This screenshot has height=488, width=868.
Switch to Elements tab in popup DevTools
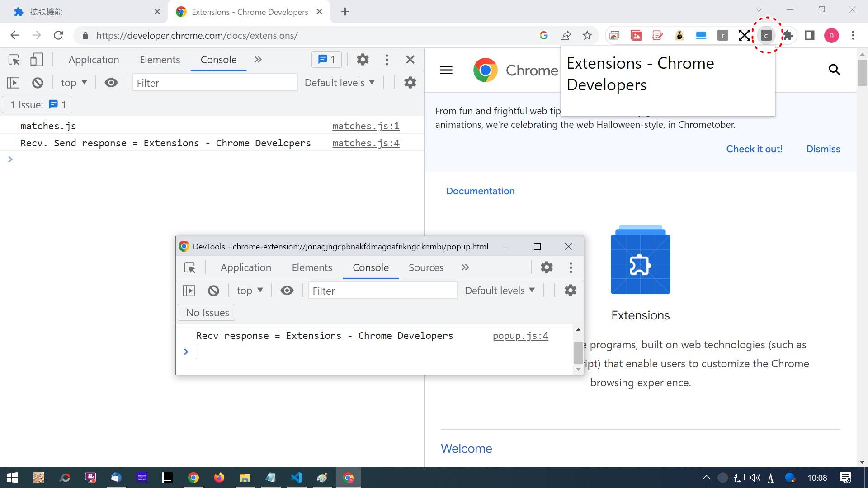(312, 267)
